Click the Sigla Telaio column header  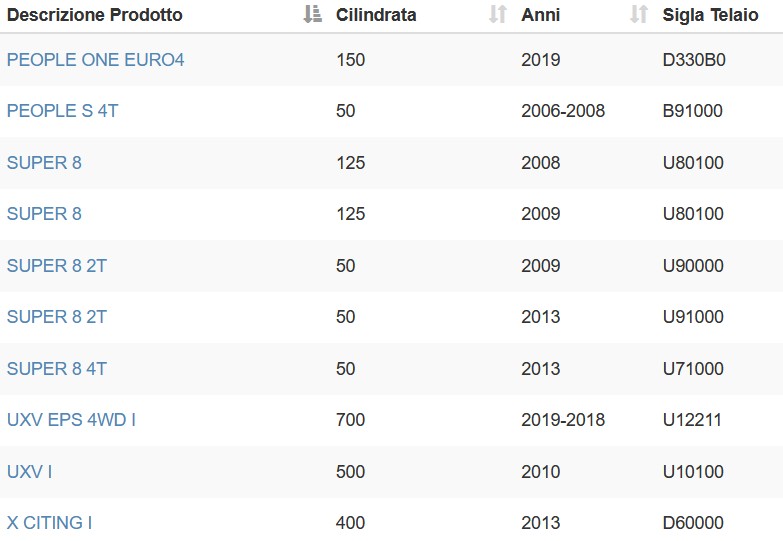point(710,15)
